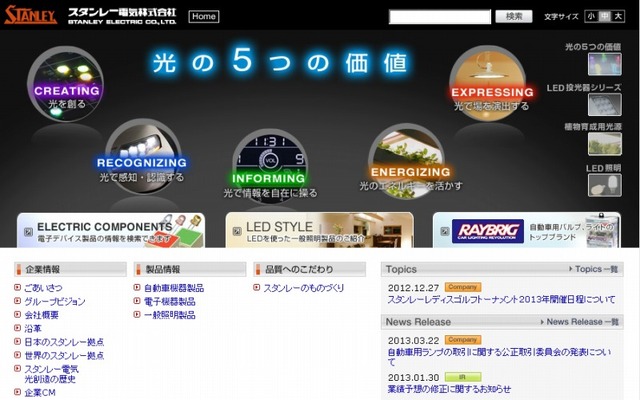640x400 pixels.
Task: Open the News Release 一覧 list link
Action: 580,322
